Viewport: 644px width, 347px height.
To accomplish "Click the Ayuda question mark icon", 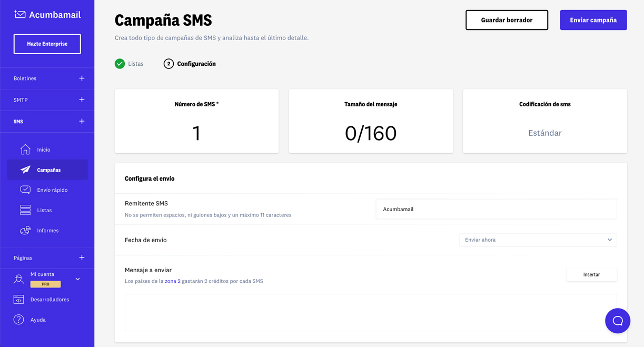I will tap(18, 320).
